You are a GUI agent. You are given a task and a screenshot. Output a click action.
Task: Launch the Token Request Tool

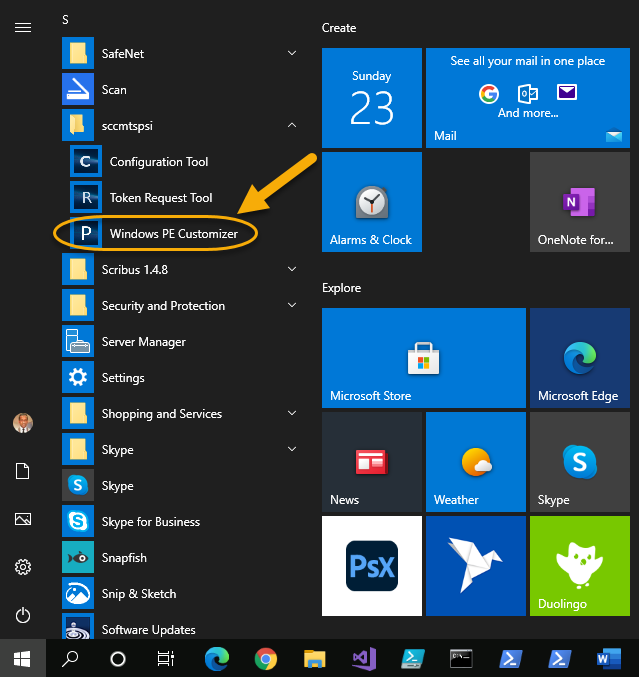click(x=160, y=198)
